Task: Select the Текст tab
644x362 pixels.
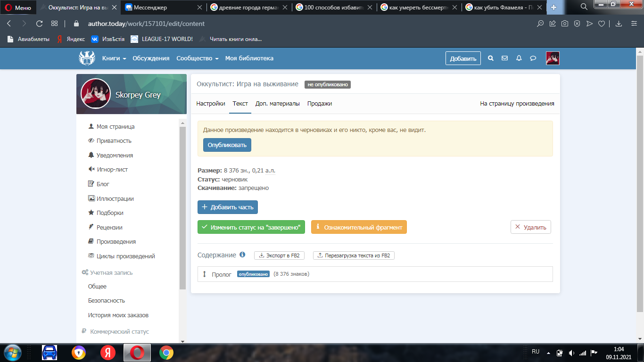Action: click(x=240, y=104)
